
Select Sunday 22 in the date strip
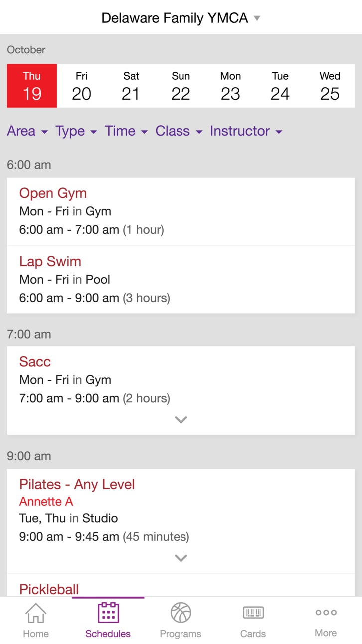pyautogui.click(x=181, y=86)
